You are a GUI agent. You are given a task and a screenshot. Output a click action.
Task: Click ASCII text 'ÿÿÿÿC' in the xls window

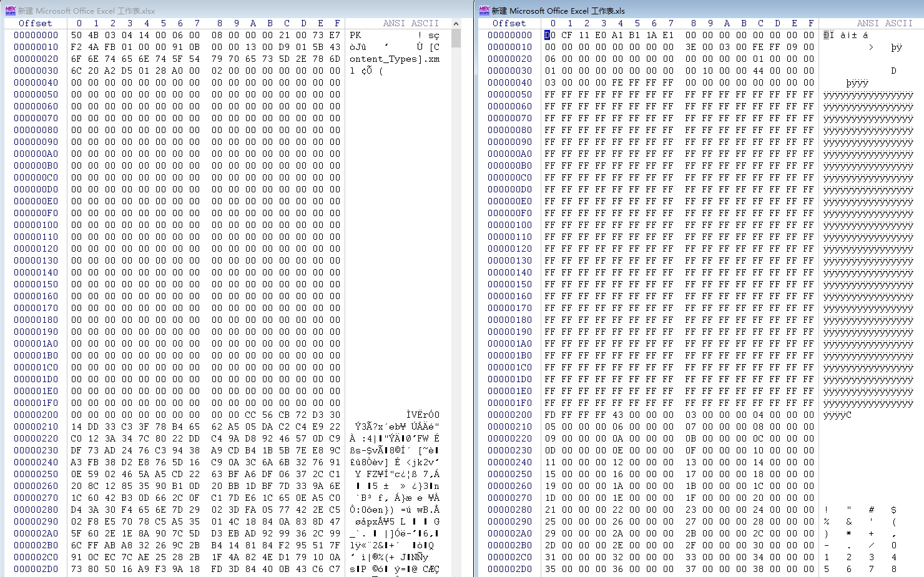click(837, 415)
